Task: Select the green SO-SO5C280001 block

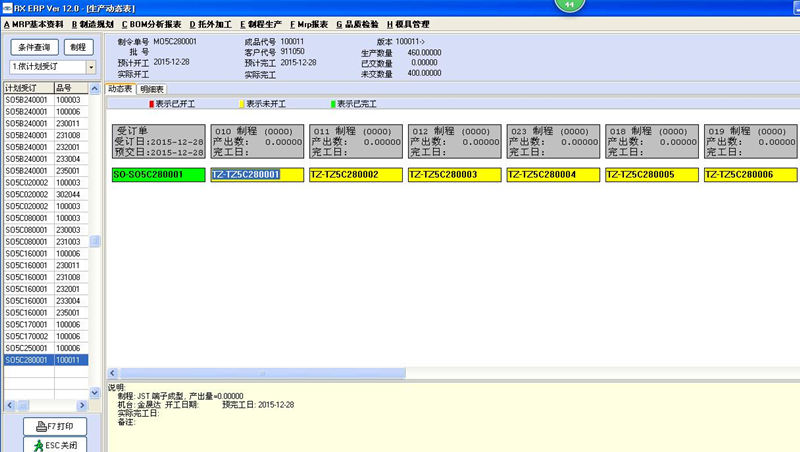Action: [x=159, y=174]
